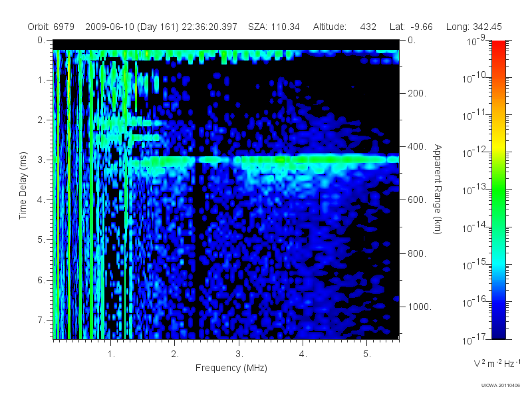Click the 200. apparent range tick label

417,93
